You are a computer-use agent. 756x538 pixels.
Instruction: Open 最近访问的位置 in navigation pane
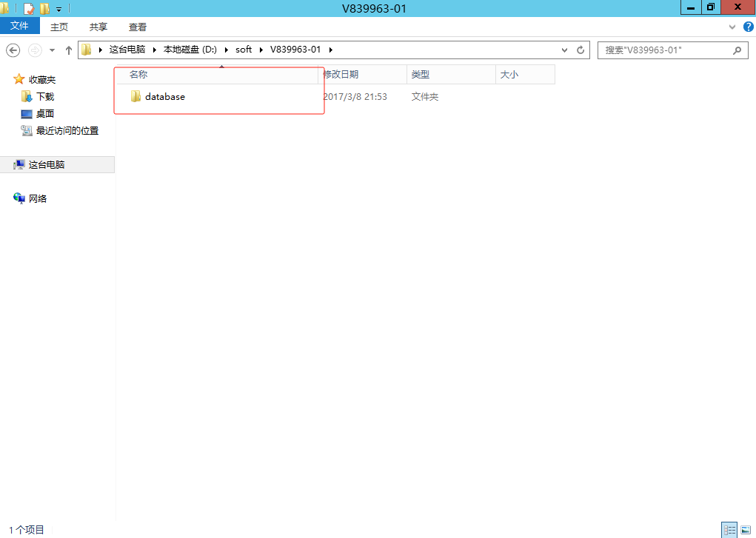tap(67, 131)
